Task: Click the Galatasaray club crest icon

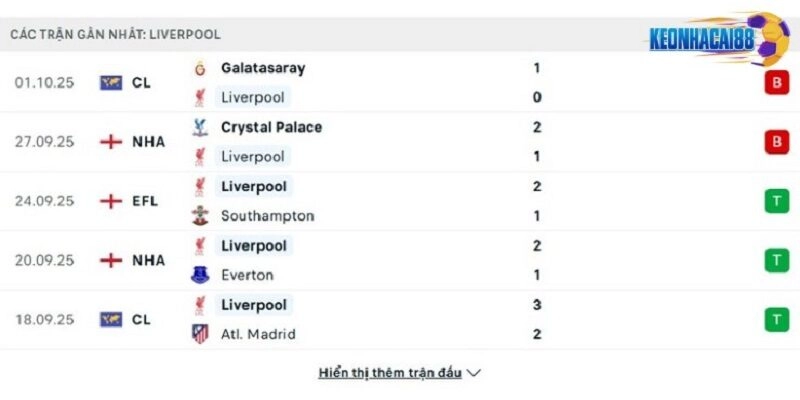Action: (x=200, y=69)
